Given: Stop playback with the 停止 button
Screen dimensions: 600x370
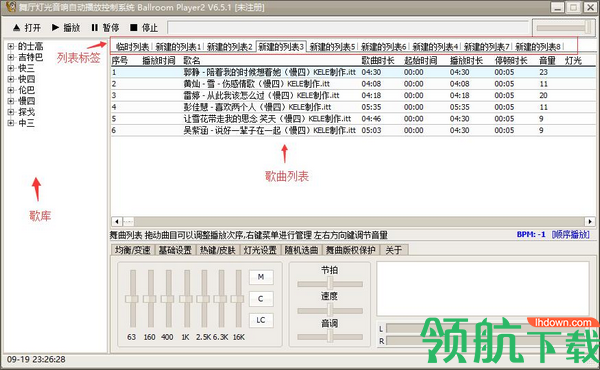Looking at the screenshot, I should click(144, 28).
